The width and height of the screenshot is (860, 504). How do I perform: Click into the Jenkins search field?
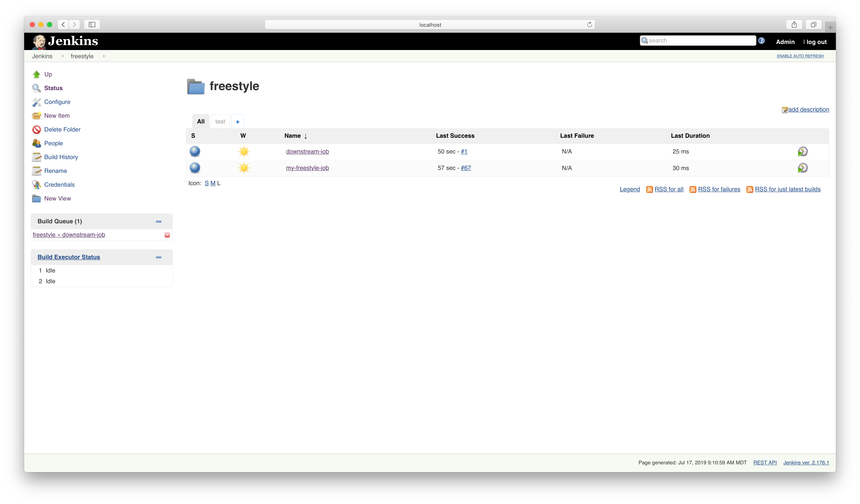tap(700, 41)
